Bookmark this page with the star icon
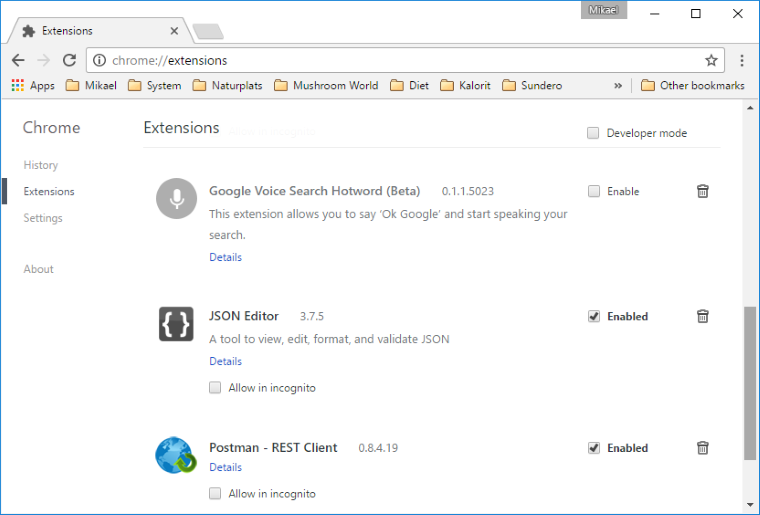This screenshot has width=760, height=515. [711, 60]
